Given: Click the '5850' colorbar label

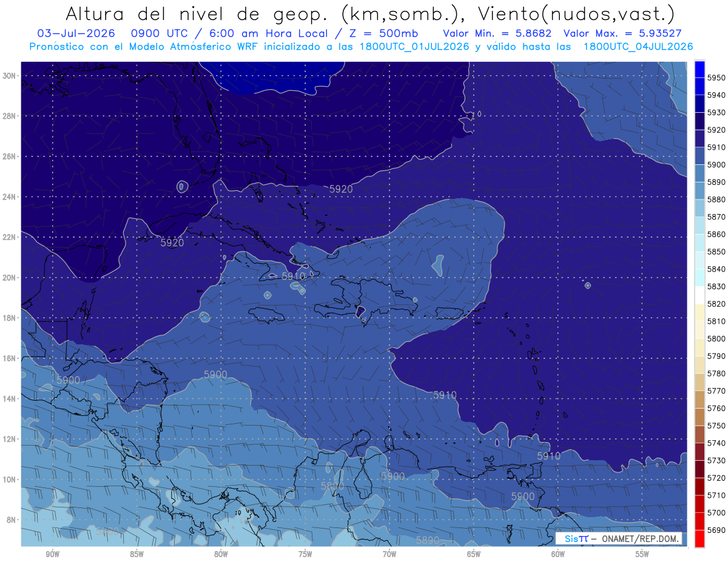Looking at the screenshot, I should pos(716,252).
